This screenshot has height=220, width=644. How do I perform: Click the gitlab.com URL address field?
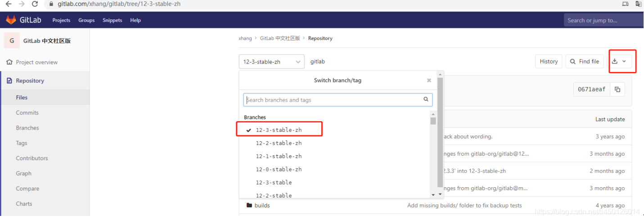click(119, 4)
